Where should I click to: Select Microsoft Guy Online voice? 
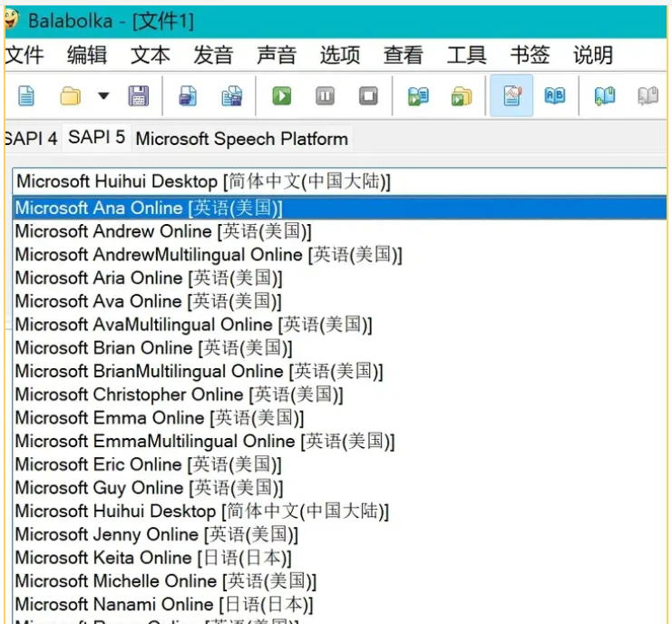pos(339,488)
